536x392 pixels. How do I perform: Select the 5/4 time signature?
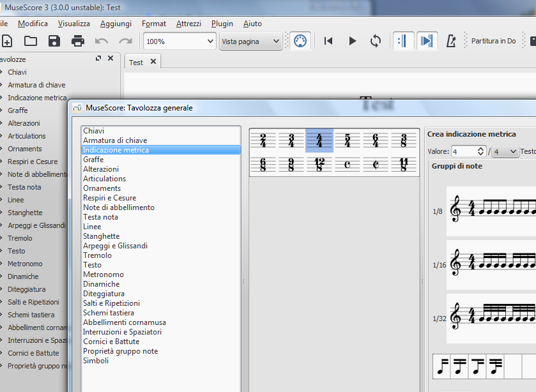(348, 140)
